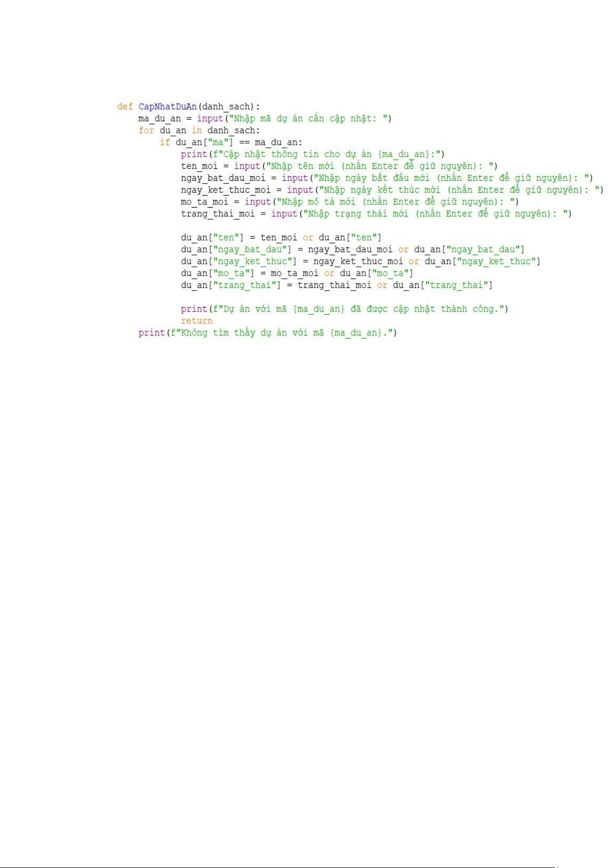The width and height of the screenshot is (614, 868).
Task: Click the du_an["mo_ta"] assignment line
Action: (297, 273)
